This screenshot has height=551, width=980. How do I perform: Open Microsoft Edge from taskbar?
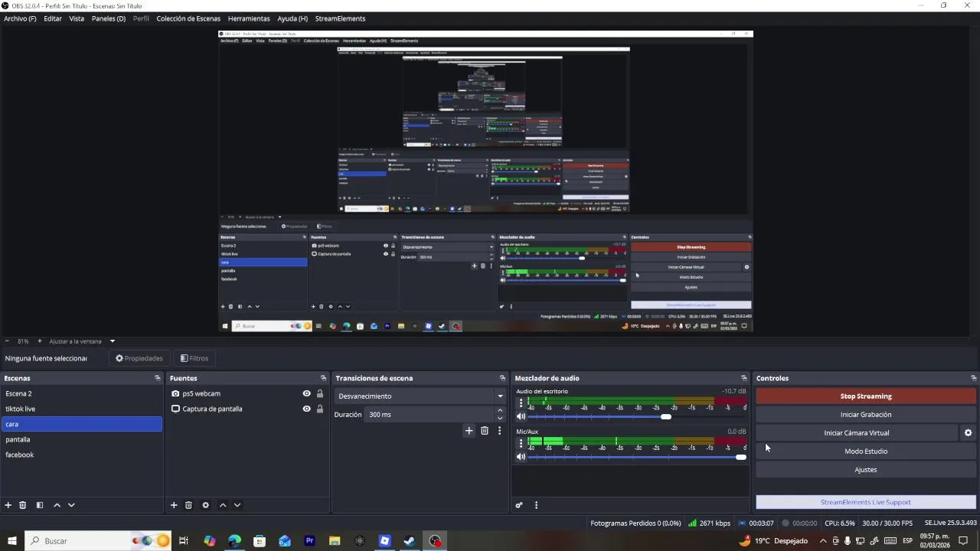[x=234, y=541]
